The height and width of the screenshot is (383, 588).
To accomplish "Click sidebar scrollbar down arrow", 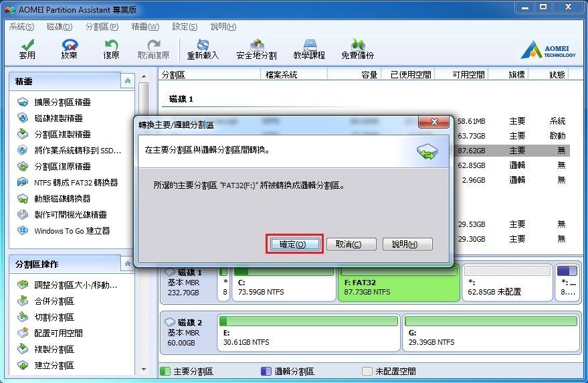I will 144,370.
